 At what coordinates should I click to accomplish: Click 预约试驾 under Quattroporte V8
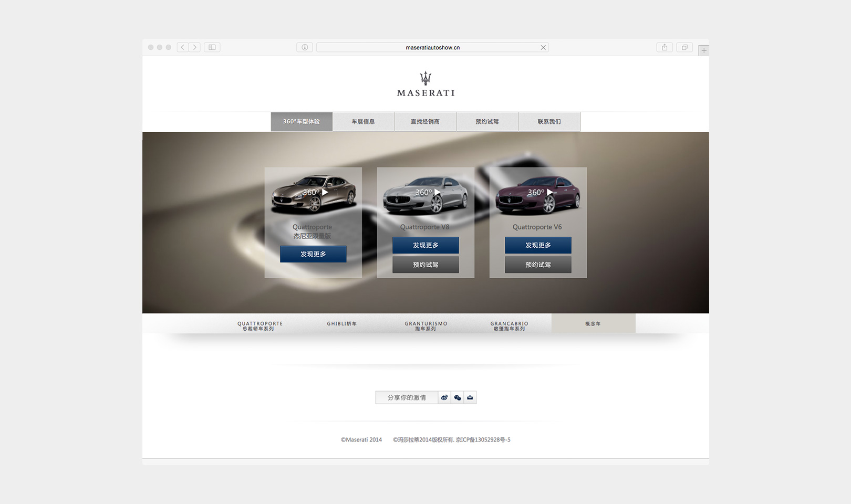[426, 265]
